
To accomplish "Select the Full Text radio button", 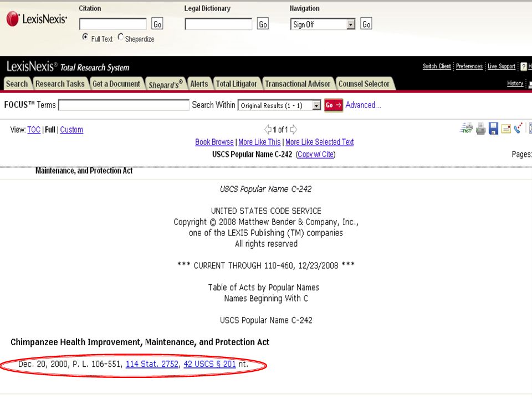I will tap(85, 37).
